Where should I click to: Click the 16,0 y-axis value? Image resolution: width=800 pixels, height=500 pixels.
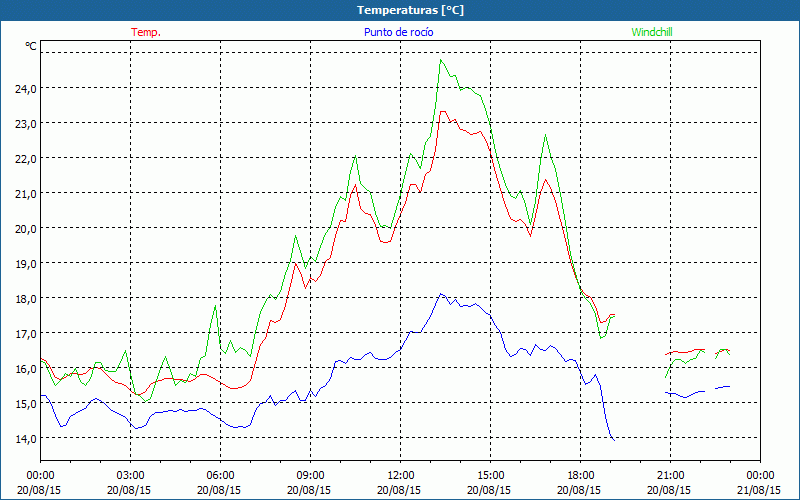click(26, 368)
